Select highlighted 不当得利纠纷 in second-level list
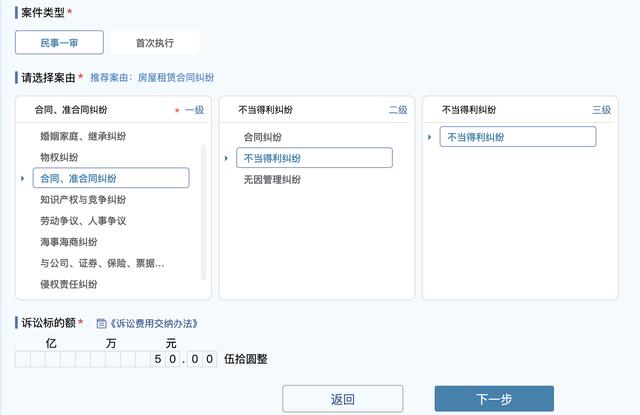Viewport: 640px width, 415px height. point(314,158)
